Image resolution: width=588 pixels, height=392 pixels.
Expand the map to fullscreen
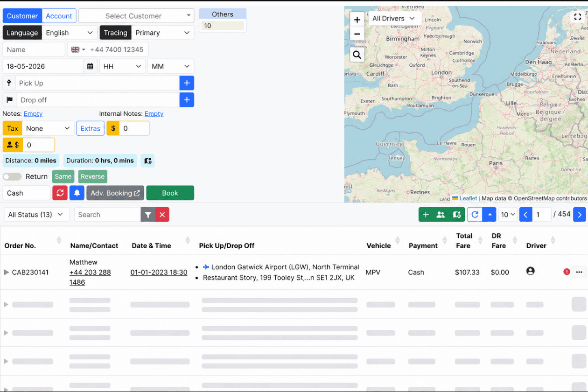pyautogui.click(x=578, y=17)
